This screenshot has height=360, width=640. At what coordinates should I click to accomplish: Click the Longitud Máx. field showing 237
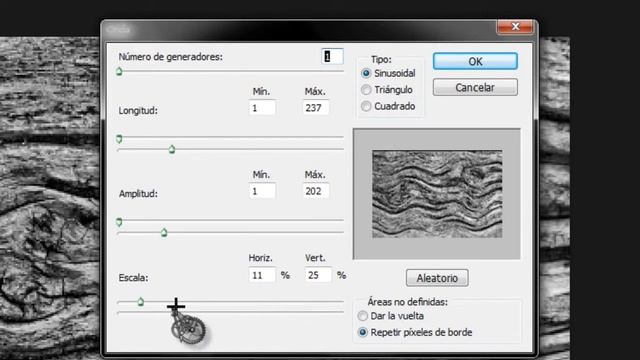pyautogui.click(x=316, y=108)
